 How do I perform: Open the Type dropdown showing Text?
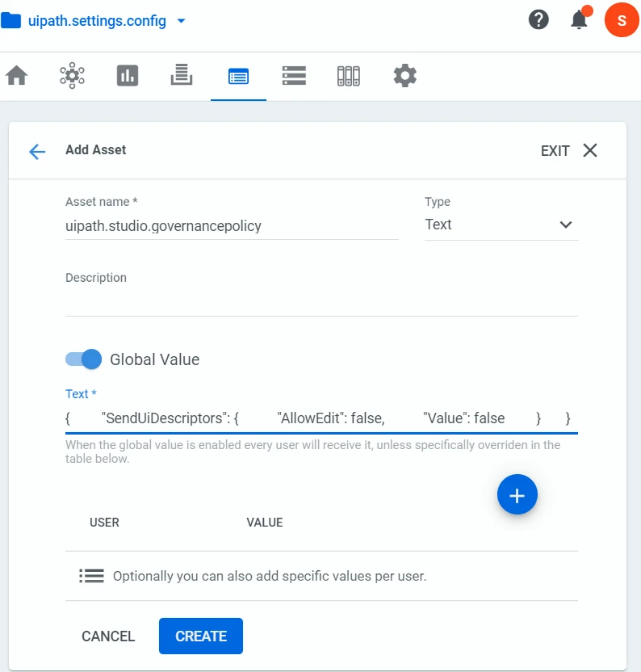click(x=501, y=225)
